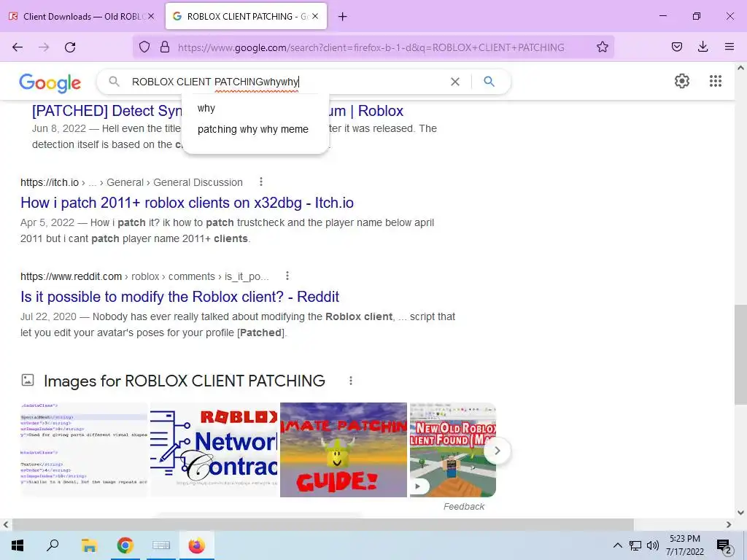Click inside the Google search field
747x560 pixels.
[286, 82]
